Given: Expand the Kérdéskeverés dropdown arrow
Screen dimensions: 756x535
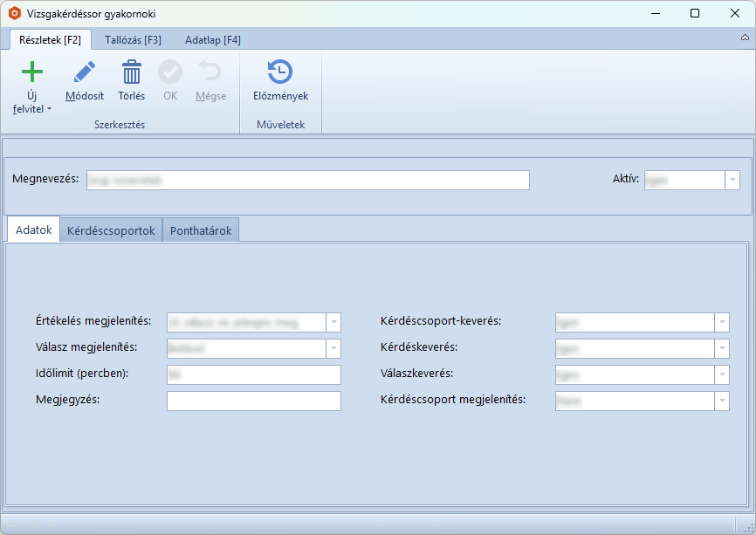Looking at the screenshot, I should [721, 348].
